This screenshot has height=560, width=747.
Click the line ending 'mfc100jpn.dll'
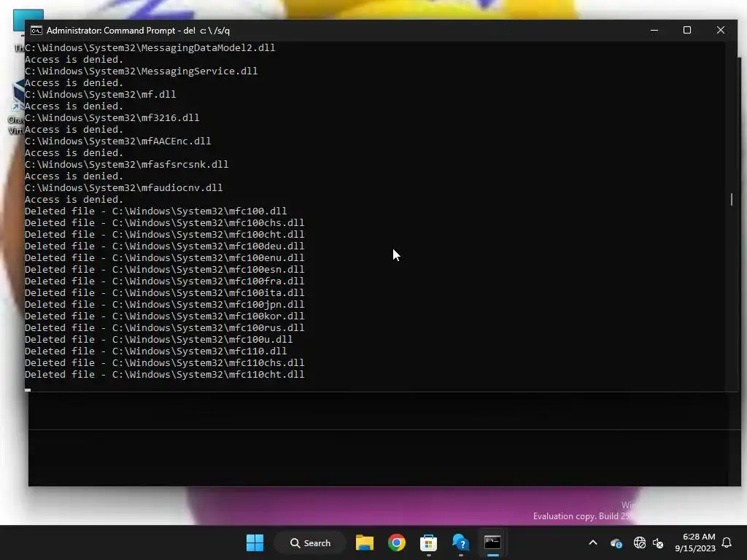pyautogui.click(x=164, y=304)
